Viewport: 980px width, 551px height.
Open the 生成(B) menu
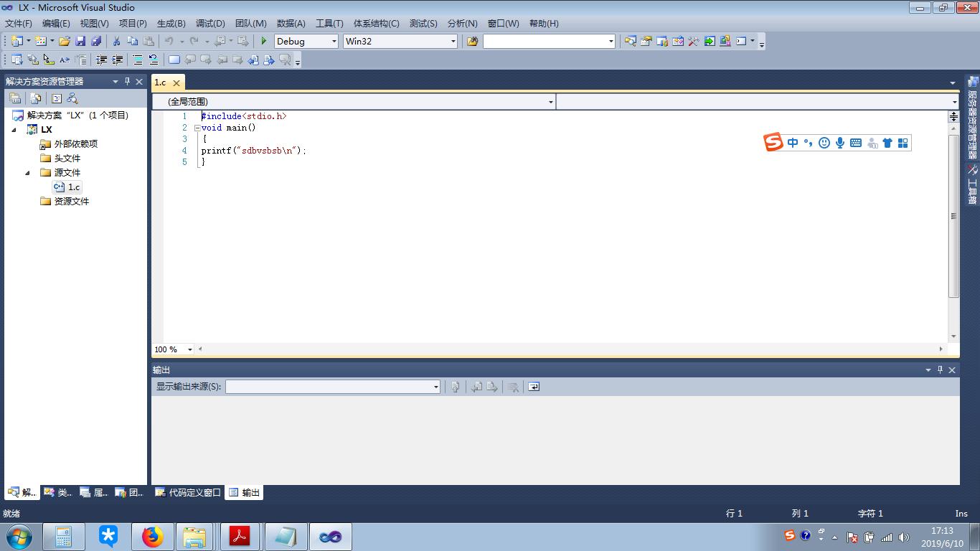pyautogui.click(x=171, y=23)
